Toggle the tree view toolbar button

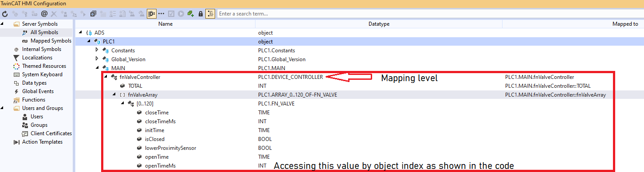(x=211, y=14)
